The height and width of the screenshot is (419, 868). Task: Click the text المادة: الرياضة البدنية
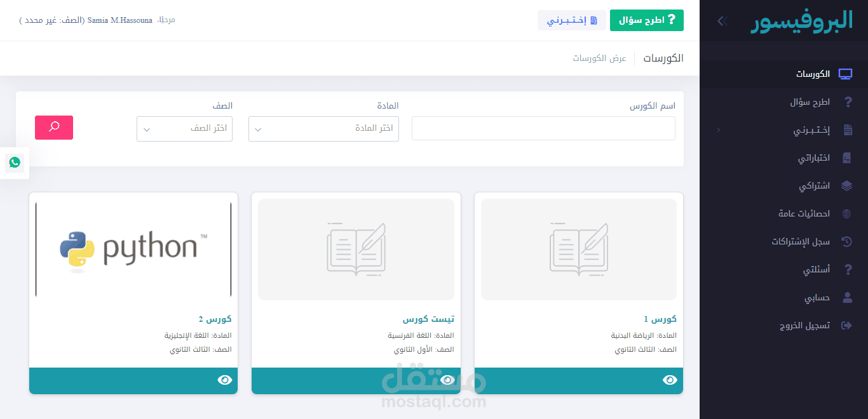point(644,335)
